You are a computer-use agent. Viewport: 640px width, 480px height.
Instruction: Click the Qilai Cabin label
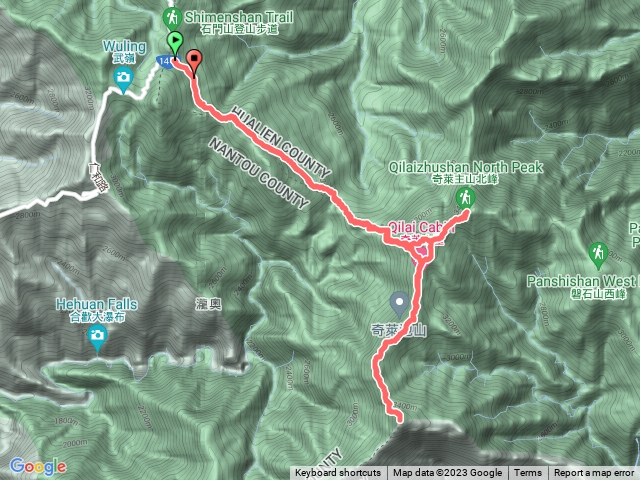coord(421,227)
